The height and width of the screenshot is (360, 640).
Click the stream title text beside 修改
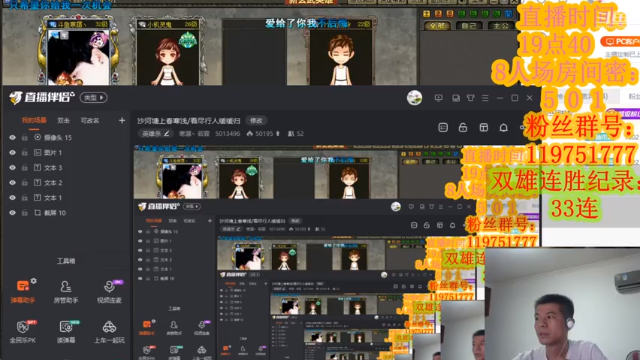[189, 121]
